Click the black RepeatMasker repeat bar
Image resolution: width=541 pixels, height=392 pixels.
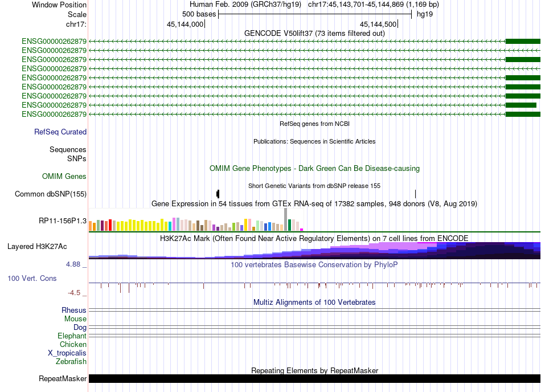[314, 378]
